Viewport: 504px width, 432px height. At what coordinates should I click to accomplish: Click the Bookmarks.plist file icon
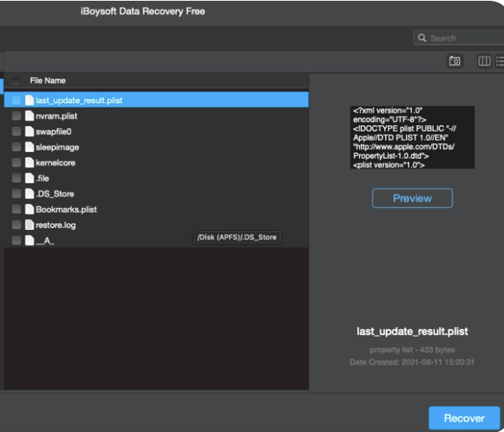point(30,209)
